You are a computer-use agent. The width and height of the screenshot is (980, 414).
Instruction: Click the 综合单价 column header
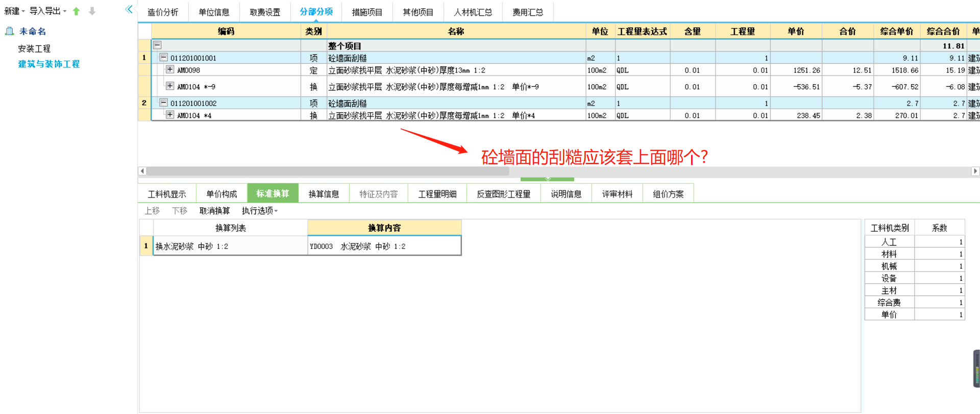tap(897, 31)
